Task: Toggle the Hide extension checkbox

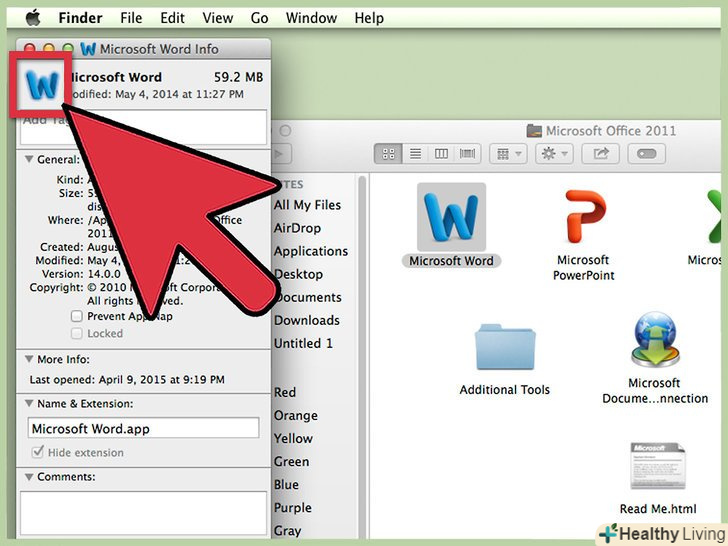Action: coord(38,452)
